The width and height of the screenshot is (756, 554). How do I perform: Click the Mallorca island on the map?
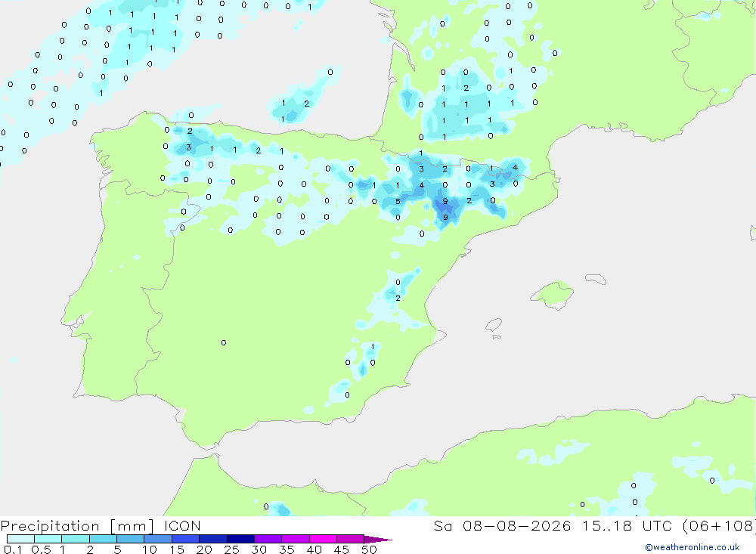(x=552, y=294)
